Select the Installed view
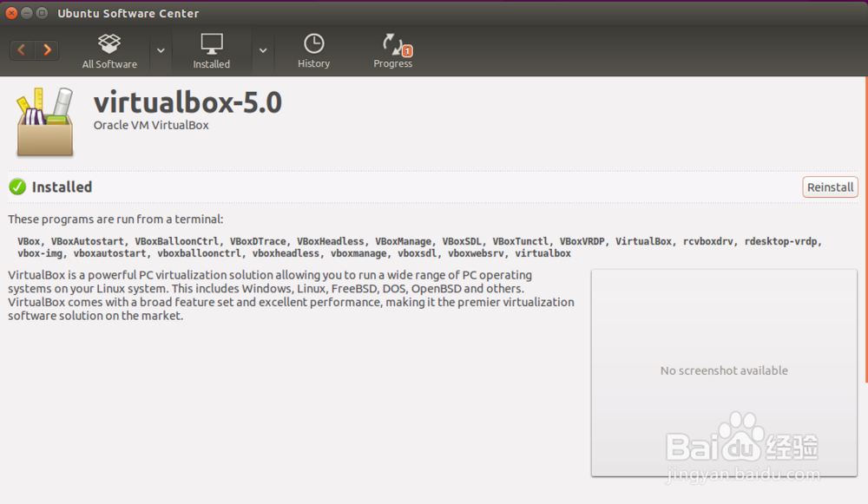The image size is (868, 504). [x=212, y=50]
